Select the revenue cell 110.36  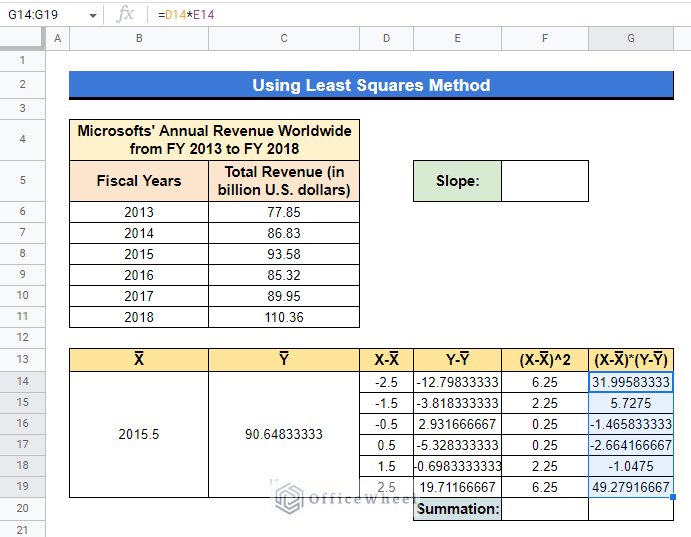[284, 317]
